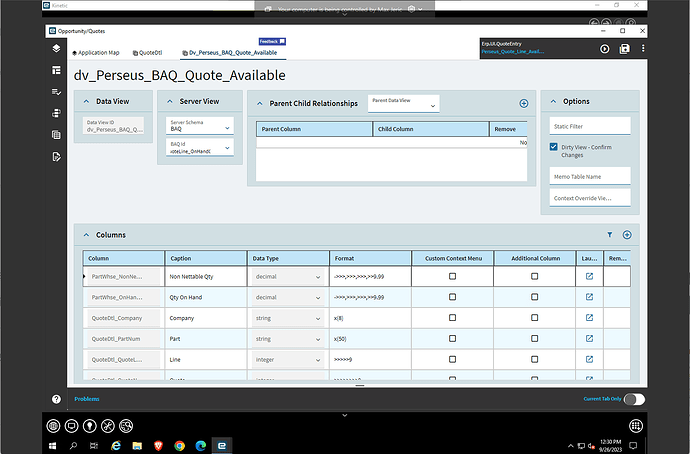Viewport: 690px width, 454px height.
Task: Check Additional Column for Non Nettable Qty
Action: coord(535,276)
